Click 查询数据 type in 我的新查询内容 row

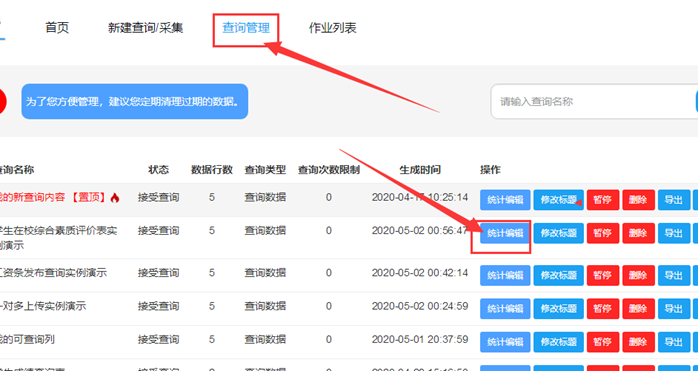265,197
